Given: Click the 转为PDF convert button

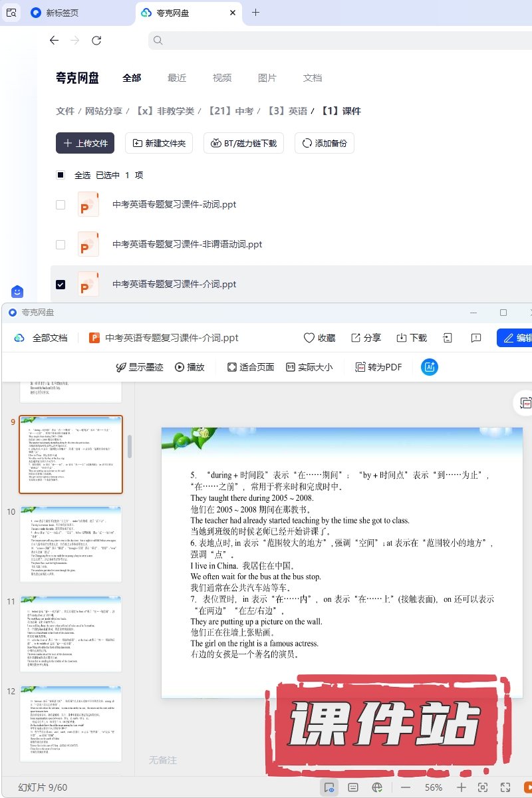Looking at the screenshot, I should (378, 367).
